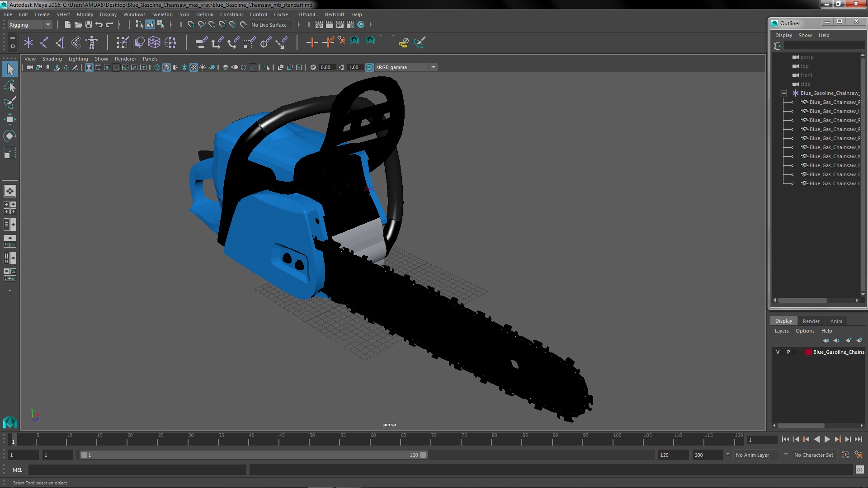Image resolution: width=868 pixels, height=488 pixels.
Task: Click the MEL command input field
Action: 137,470
